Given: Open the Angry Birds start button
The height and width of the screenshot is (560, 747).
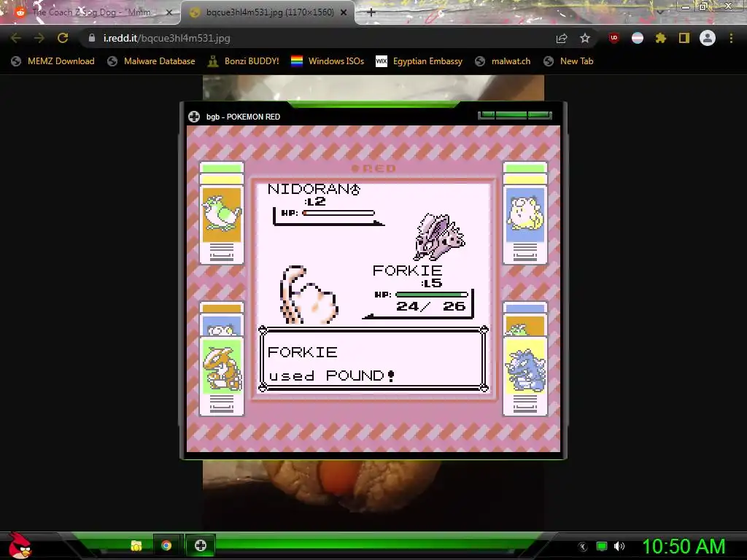Looking at the screenshot, I should click(x=20, y=545).
